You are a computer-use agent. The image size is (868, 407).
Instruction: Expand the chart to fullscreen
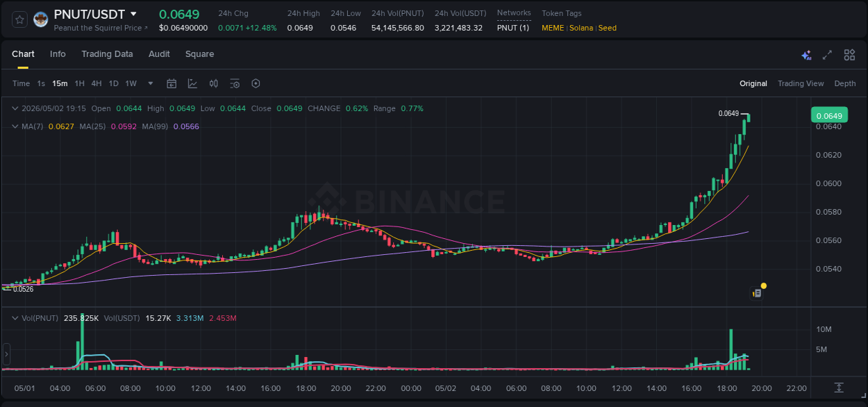point(827,55)
